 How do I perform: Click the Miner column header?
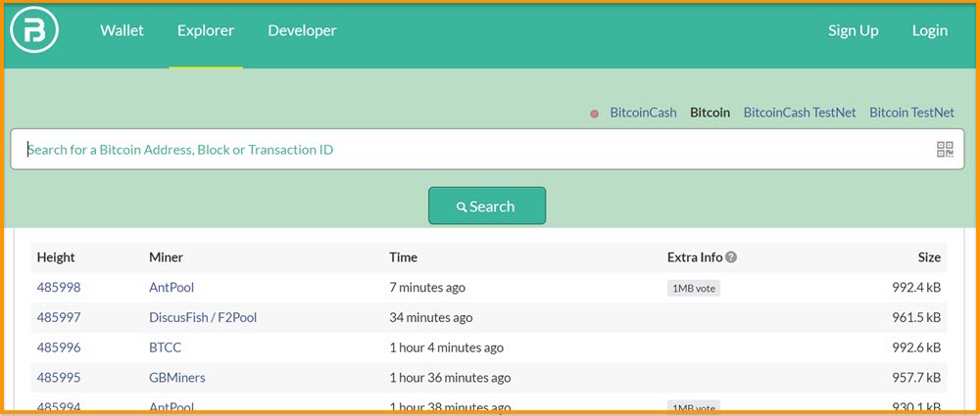(x=166, y=257)
